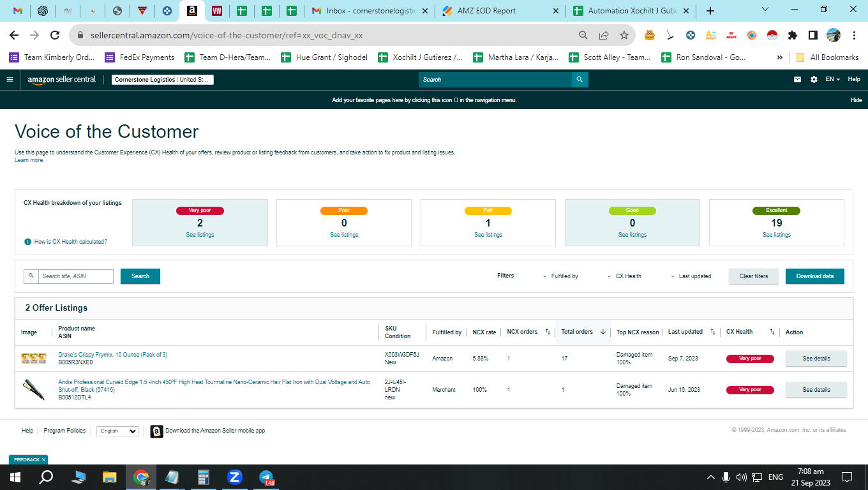Click the teal Search button
The height and width of the screenshot is (490, 868).
click(140, 276)
